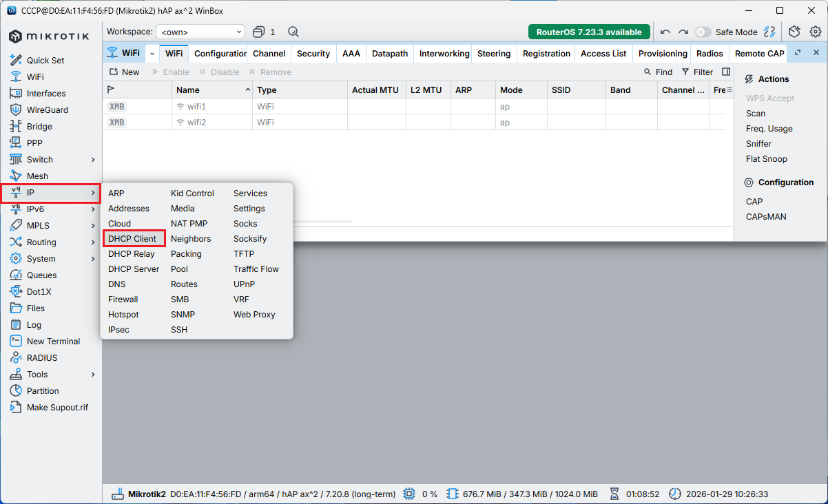The width and height of the screenshot is (828, 504).
Task: Select Addresses in the IP menu
Action: pyautogui.click(x=129, y=209)
